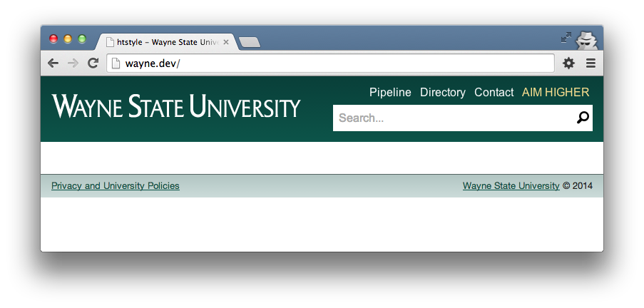Open the footer Wayne State University link
The width and height of the screenshot is (644, 308).
pyautogui.click(x=511, y=186)
